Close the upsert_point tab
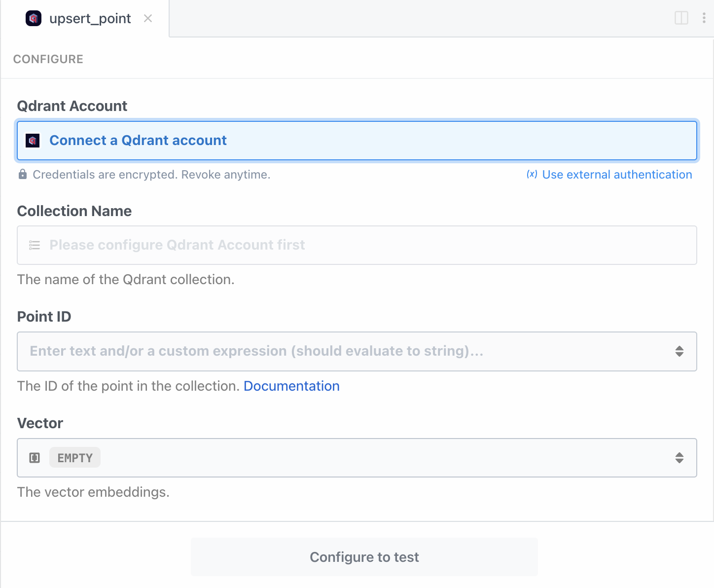 [148, 18]
